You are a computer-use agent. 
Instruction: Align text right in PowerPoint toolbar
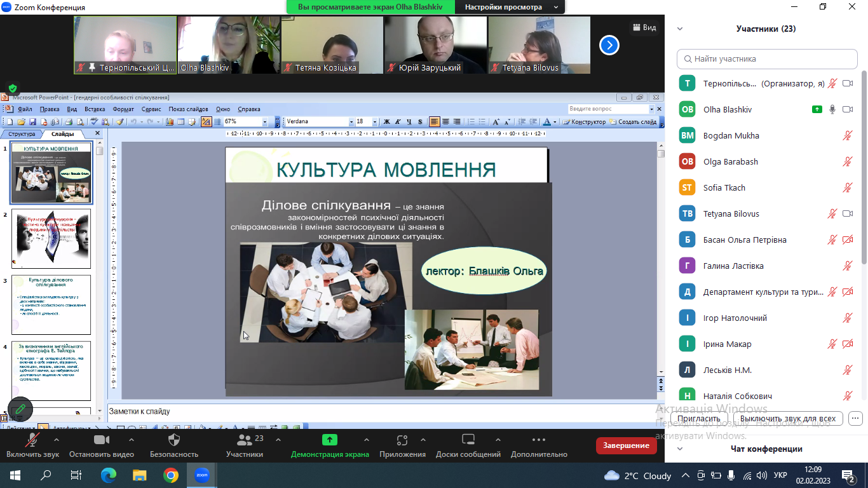[457, 121]
